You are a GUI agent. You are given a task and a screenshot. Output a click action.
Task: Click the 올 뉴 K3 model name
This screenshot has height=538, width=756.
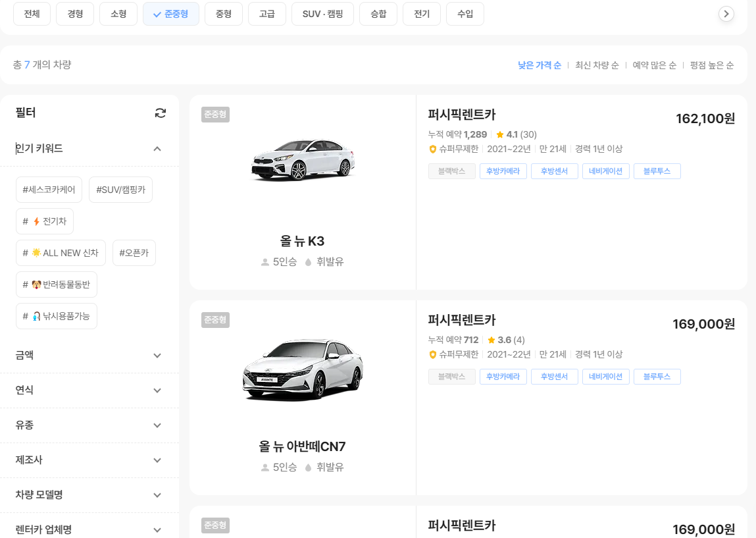pos(302,241)
